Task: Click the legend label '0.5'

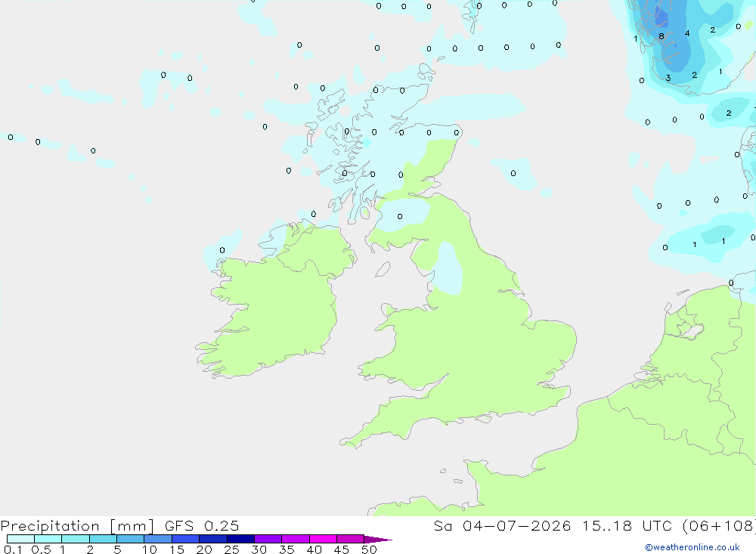Action: pos(41,549)
